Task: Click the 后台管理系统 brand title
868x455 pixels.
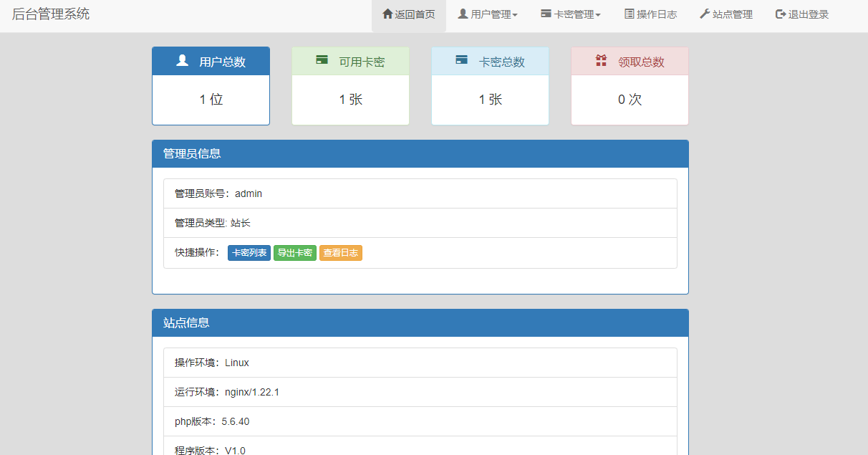Action: [x=51, y=14]
